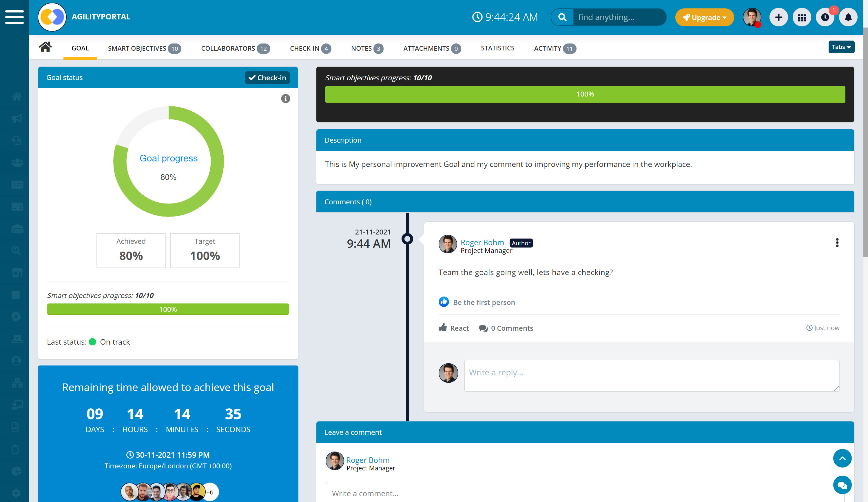This screenshot has width=868, height=502.
Task: Click the blue thumbs-up like icon
Action: coord(444,302)
